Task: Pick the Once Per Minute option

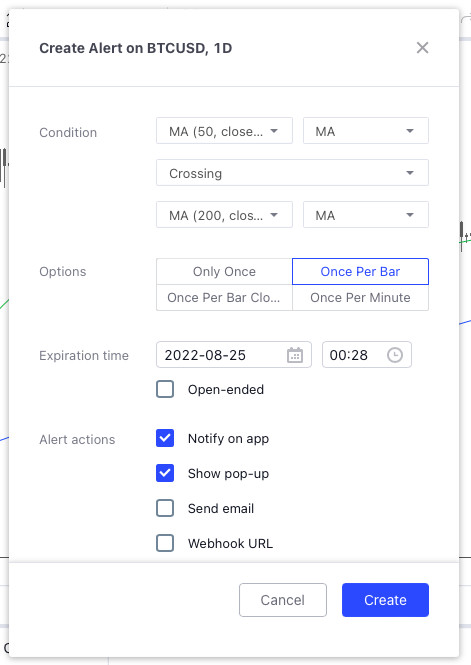Action: point(360,298)
